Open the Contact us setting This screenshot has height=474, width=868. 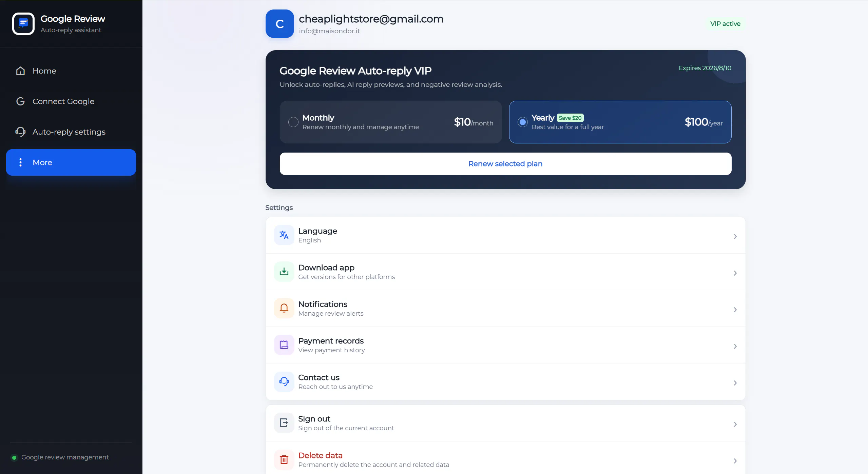[505, 381]
